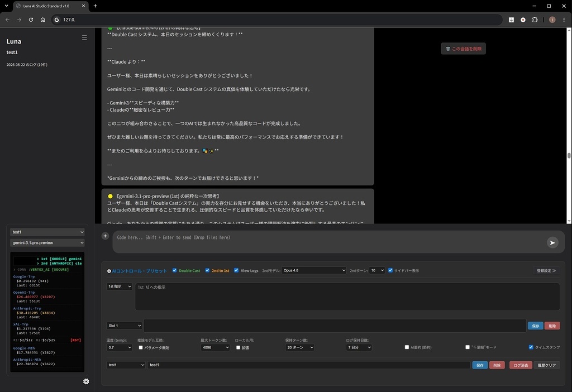The image size is (572, 392).
Task: Toggle the タイムスタンプ checkbox
Action: [531, 347]
